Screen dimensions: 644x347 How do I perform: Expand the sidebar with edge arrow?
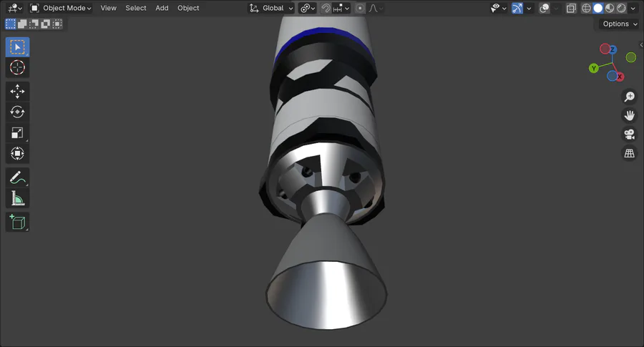641,45
